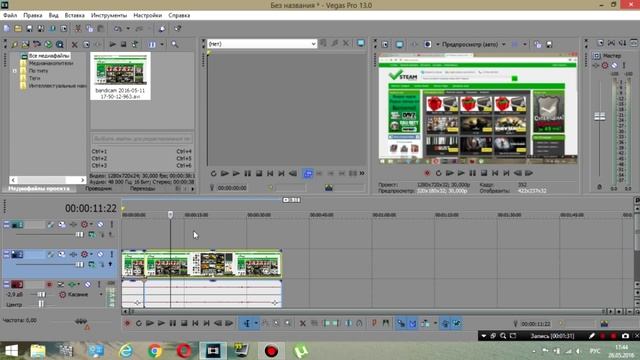Toggle loop playback in timeline transport

point(139,323)
